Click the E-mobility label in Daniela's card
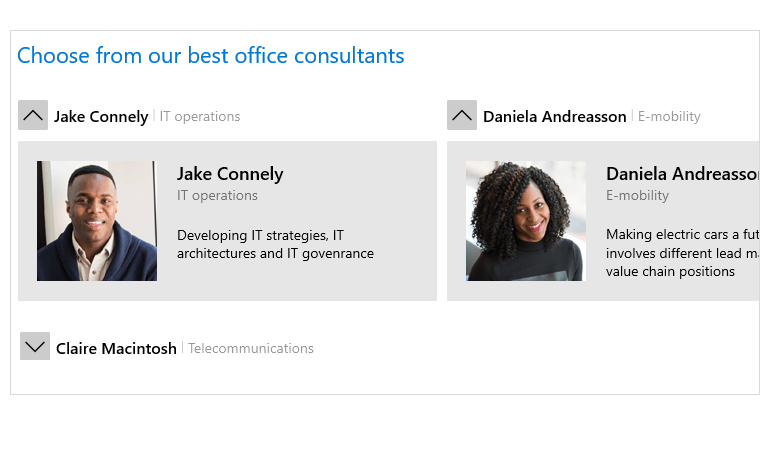The width and height of the screenshot is (770, 455). tap(637, 195)
